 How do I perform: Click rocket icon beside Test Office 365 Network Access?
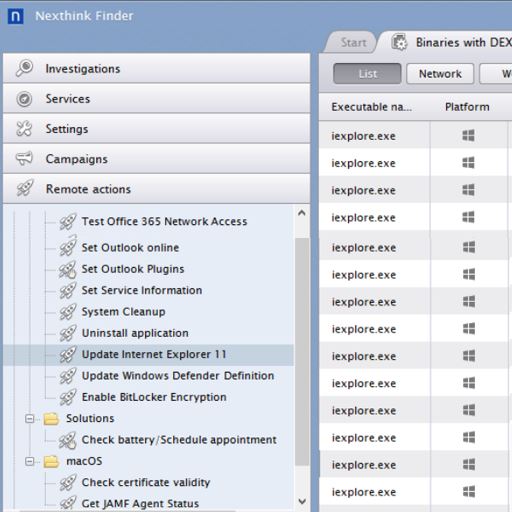click(x=68, y=222)
